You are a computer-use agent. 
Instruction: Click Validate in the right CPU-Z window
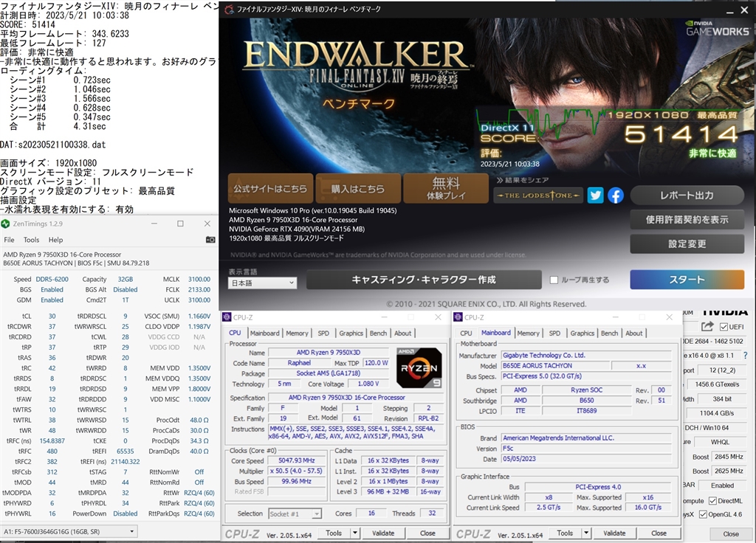coord(615,533)
